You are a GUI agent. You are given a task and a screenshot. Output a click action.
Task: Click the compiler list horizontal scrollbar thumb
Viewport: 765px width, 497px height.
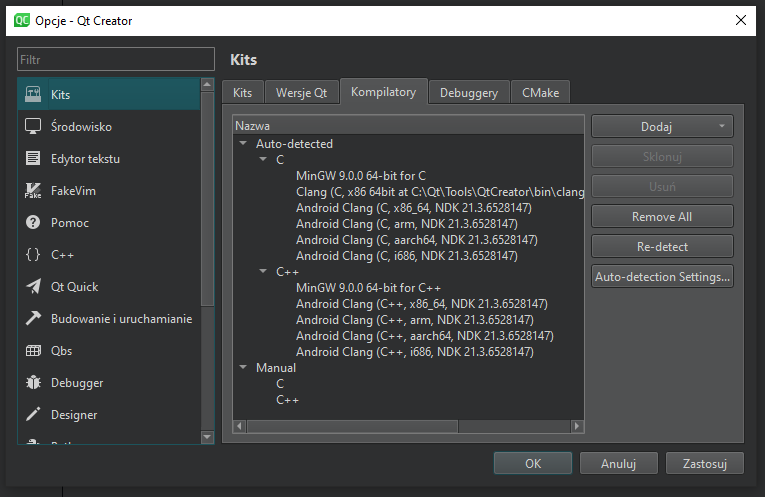coord(352,426)
